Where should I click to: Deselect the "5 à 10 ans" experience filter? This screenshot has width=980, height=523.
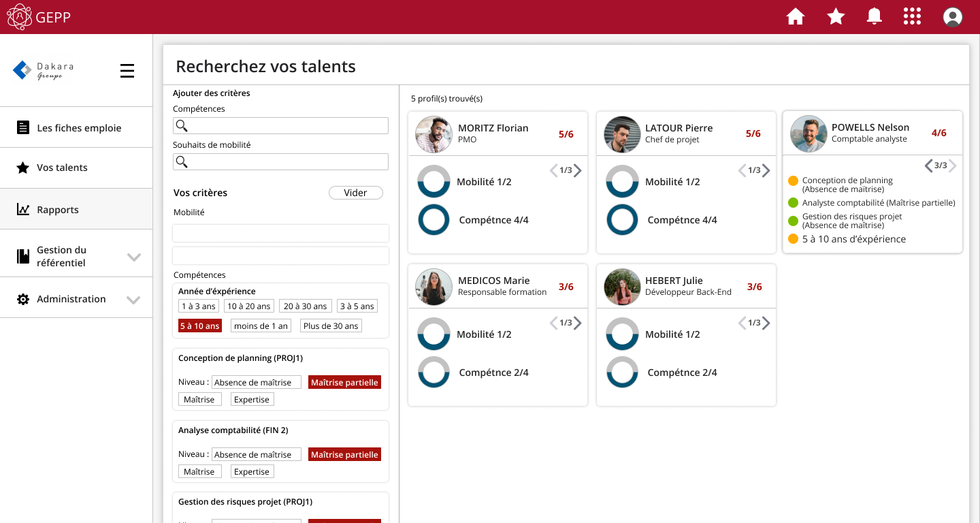(x=199, y=326)
